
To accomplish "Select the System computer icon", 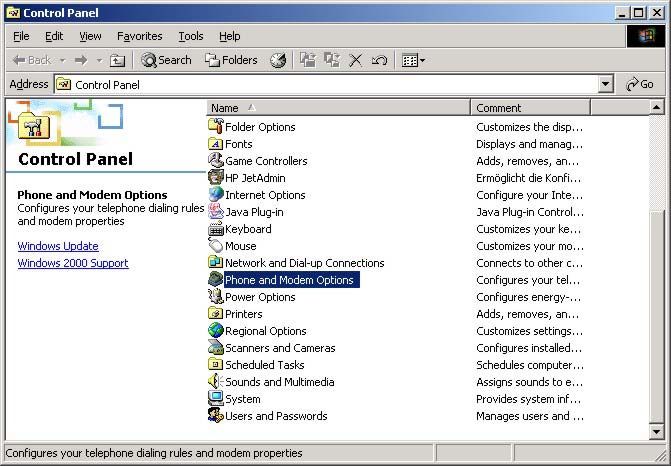I will pyautogui.click(x=216, y=398).
